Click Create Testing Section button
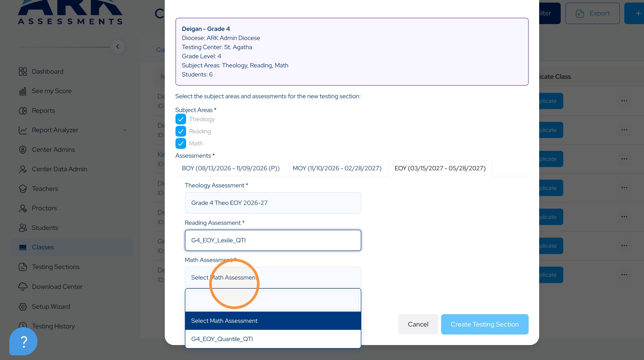This screenshot has width=644, height=360. pyautogui.click(x=484, y=324)
